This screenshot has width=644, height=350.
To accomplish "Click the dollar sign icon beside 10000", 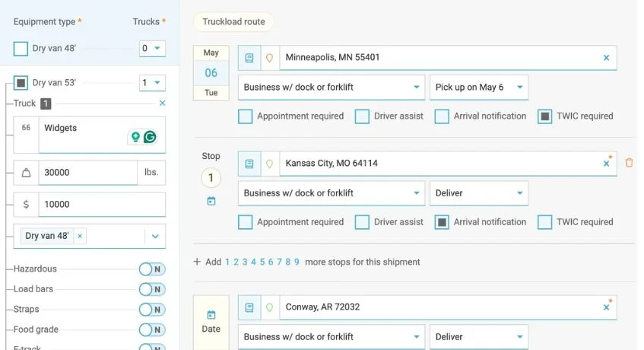I will coord(26,204).
